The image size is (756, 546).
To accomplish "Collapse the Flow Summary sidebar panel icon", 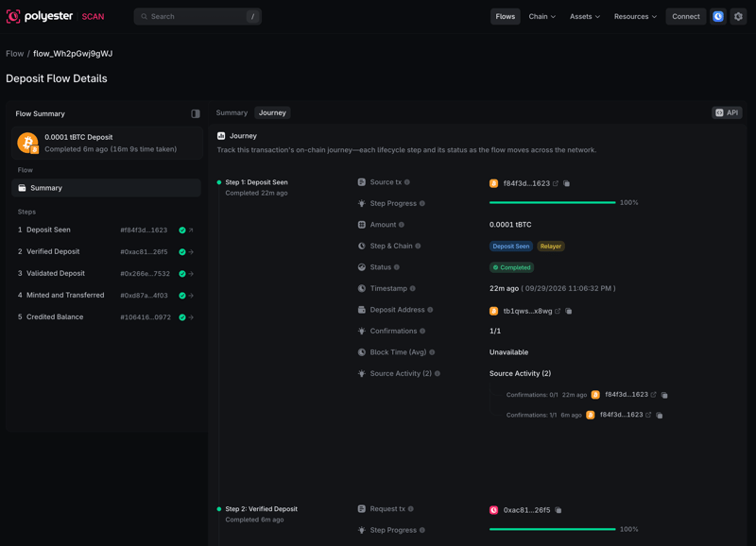I will click(196, 113).
